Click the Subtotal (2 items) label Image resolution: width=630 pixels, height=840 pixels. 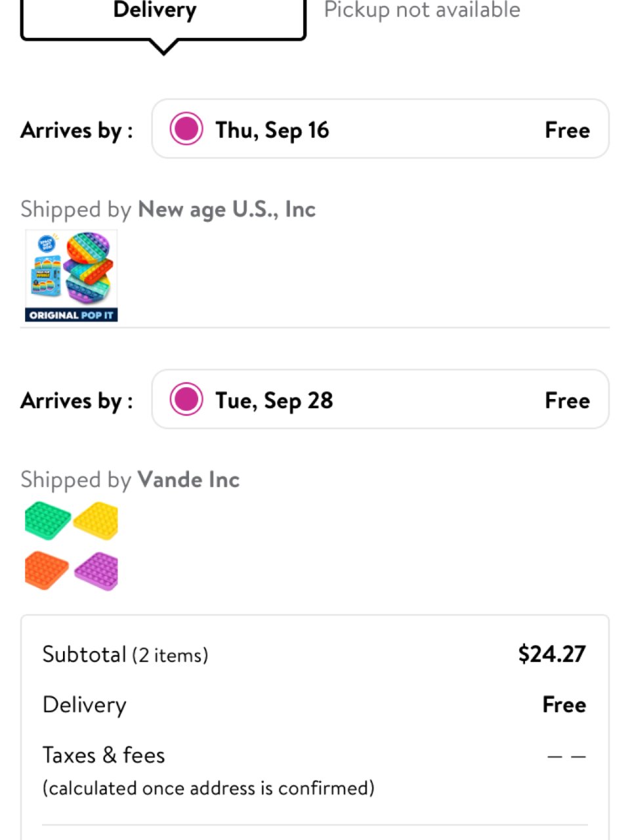point(125,654)
